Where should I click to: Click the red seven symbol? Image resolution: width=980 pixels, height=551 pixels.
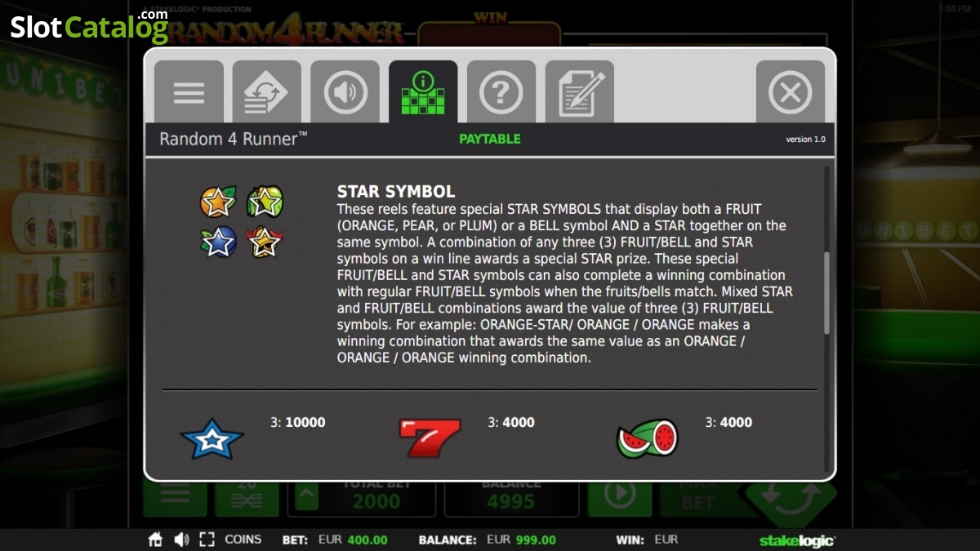(x=430, y=438)
